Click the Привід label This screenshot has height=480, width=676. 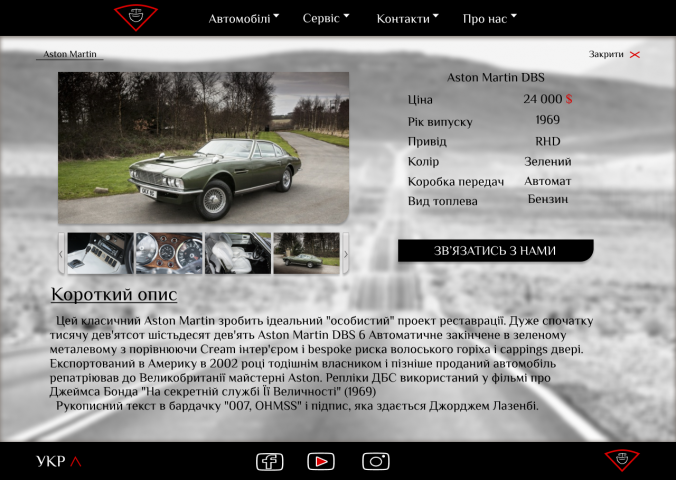[x=427, y=142]
